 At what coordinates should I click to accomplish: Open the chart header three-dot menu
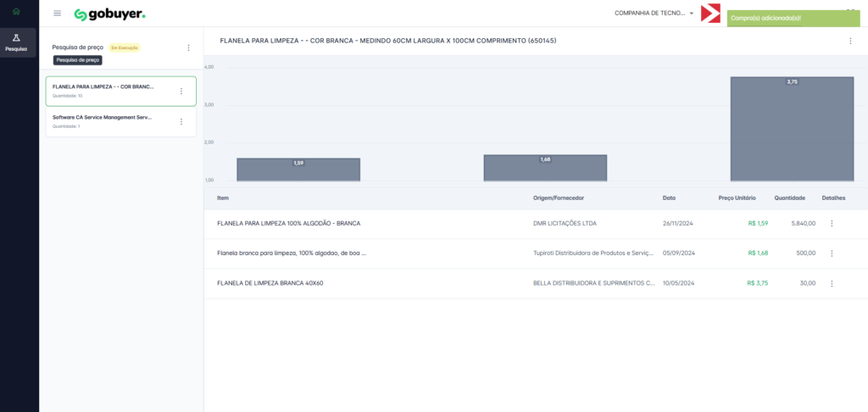coord(850,41)
